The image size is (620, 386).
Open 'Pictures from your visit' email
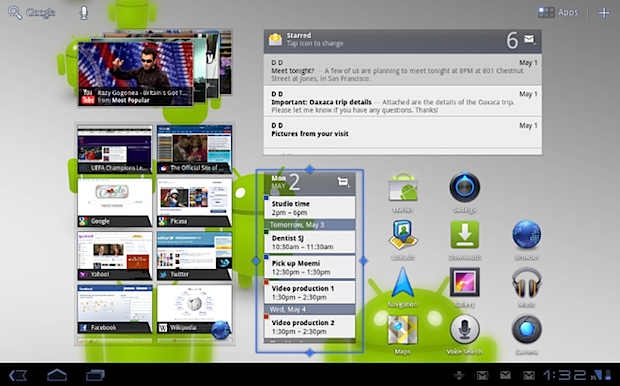click(403, 132)
